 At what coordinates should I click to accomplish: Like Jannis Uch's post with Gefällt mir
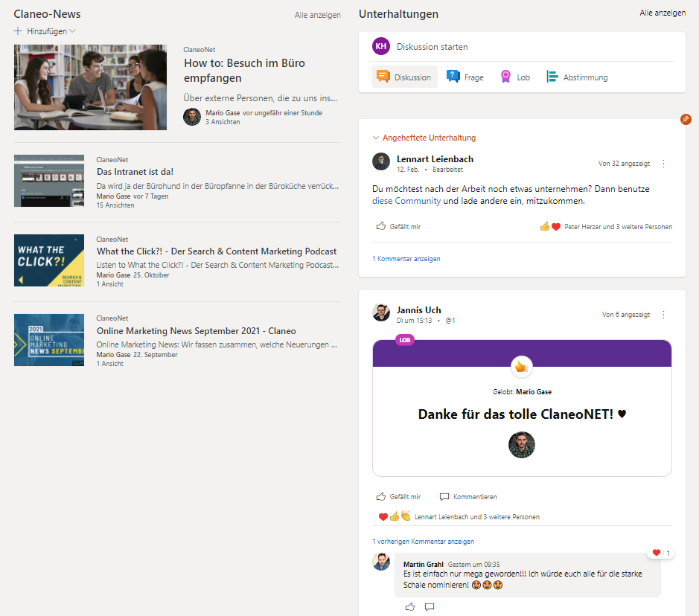coord(398,497)
